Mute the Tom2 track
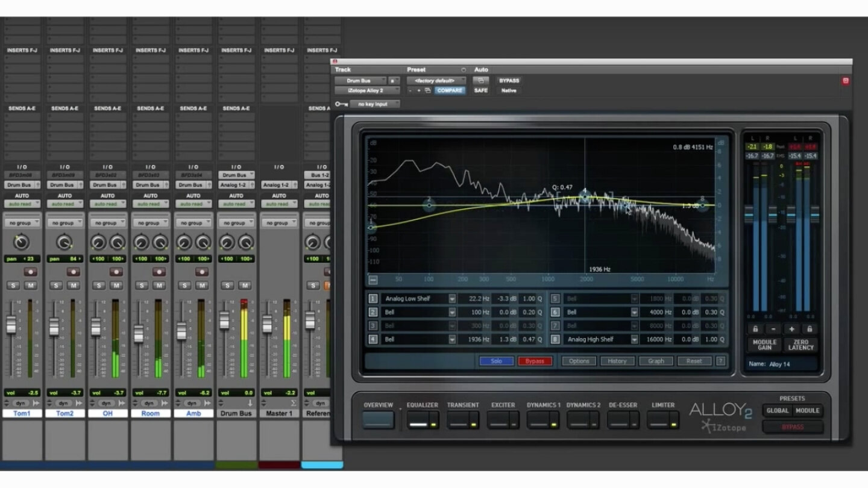This screenshot has height=488, width=868. click(x=73, y=285)
